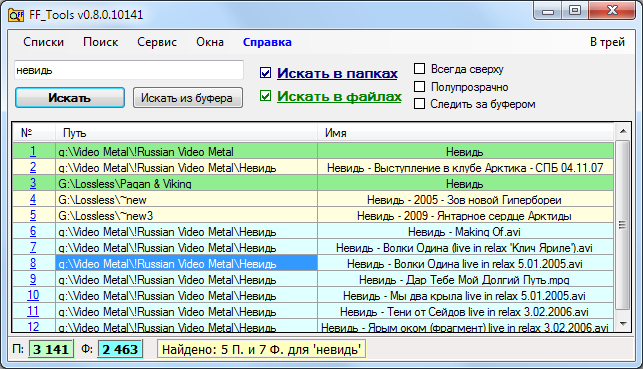The height and width of the screenshot is (369, 643).
Task: Select row 'Невидь - Making Of.avi'
Action: (464, 232)
